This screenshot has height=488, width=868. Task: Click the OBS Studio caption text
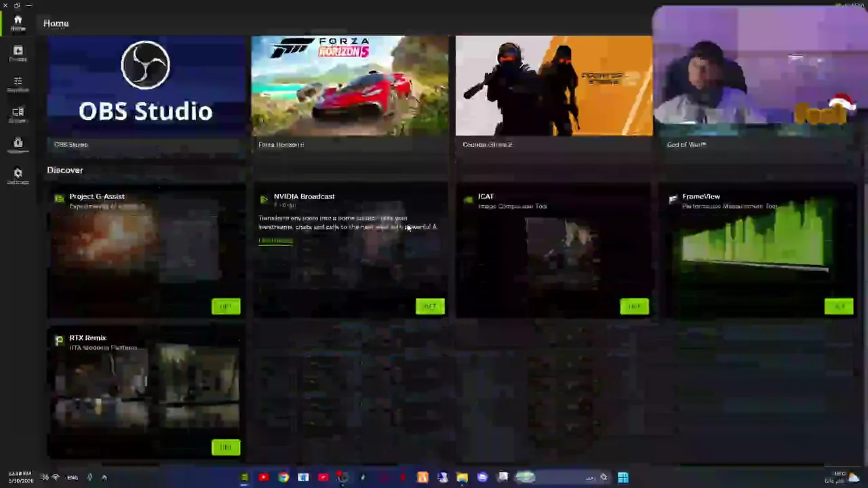click(71, 144)
